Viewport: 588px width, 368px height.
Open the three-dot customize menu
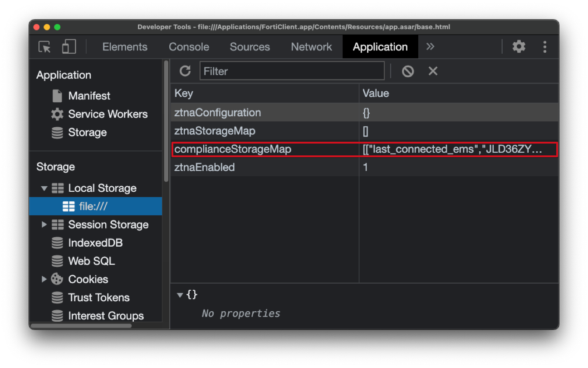pyautogui.click(x=544, y=47)
